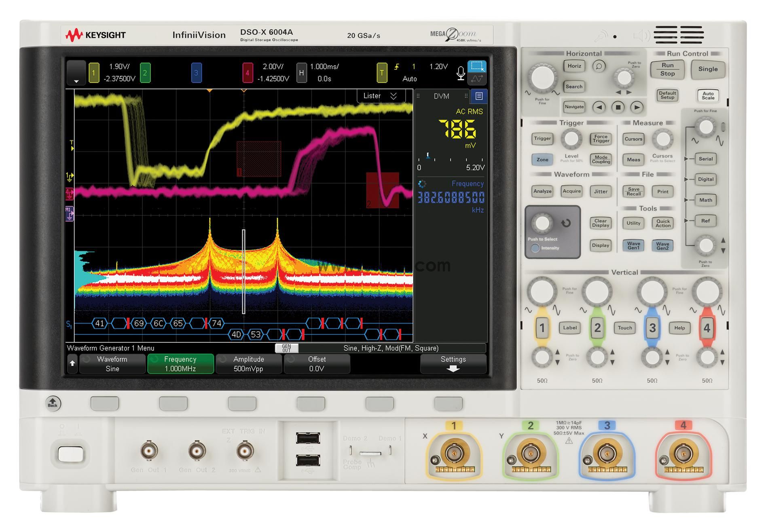Toggle the Math waveform button

coord(706,200)
